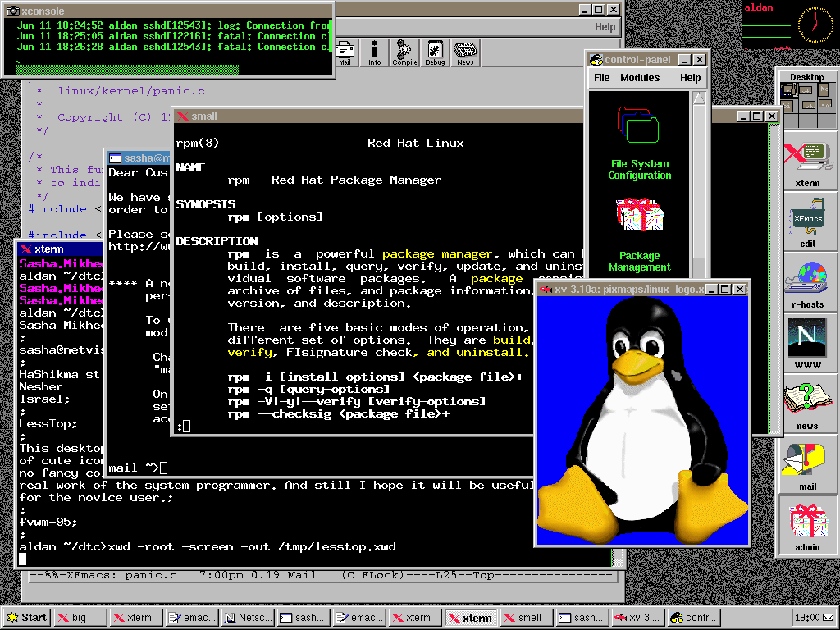Click the 'SYNOPSIS' heading in rpm man page
The width and height of the screenshot is (840, 630).
point(206,204)
